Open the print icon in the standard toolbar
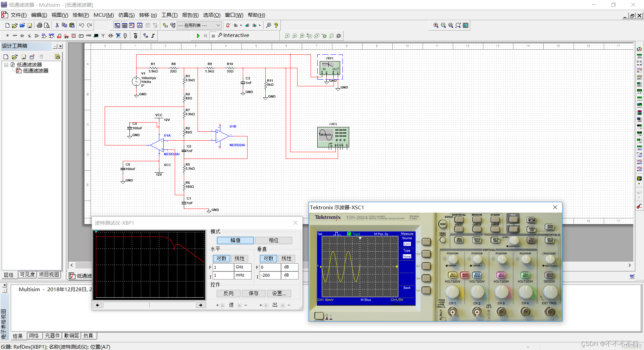This screenshot has width=644, height=350. (x=40, y=25)
